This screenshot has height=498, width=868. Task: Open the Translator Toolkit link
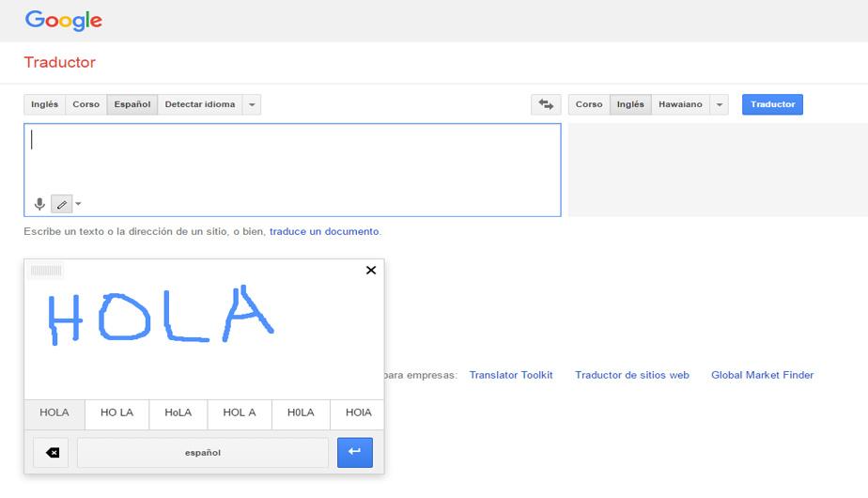coord(511,375)
